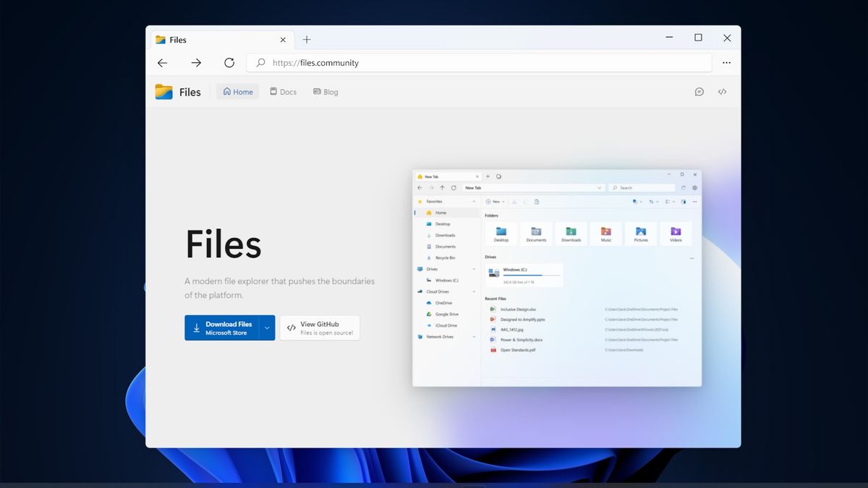Open the Downloads folder card
The width and height of the screenshot is (868, 488).
tap(571, 234)
